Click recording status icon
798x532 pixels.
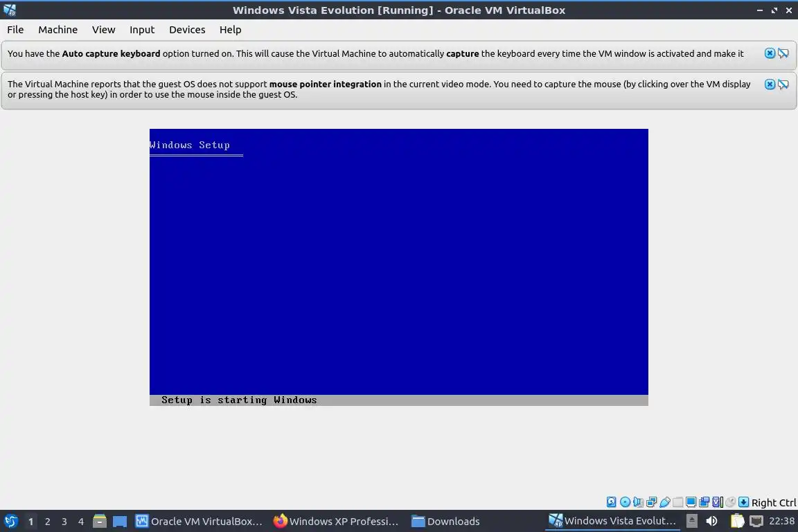(704, 502)
